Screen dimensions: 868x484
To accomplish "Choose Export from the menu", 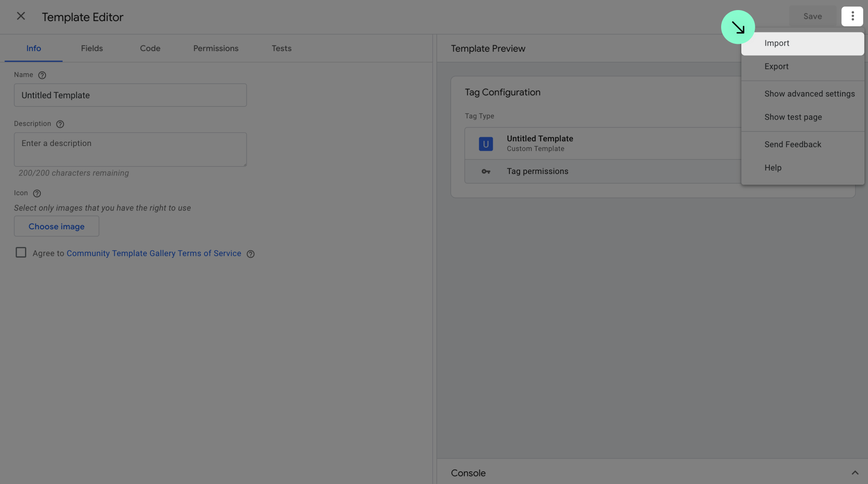I will click(802, 67).
